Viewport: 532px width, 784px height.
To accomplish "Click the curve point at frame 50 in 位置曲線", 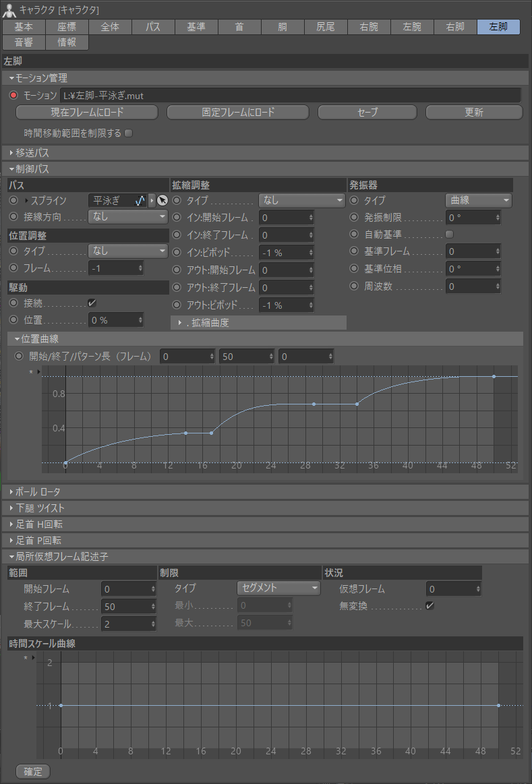I will 494,377.
